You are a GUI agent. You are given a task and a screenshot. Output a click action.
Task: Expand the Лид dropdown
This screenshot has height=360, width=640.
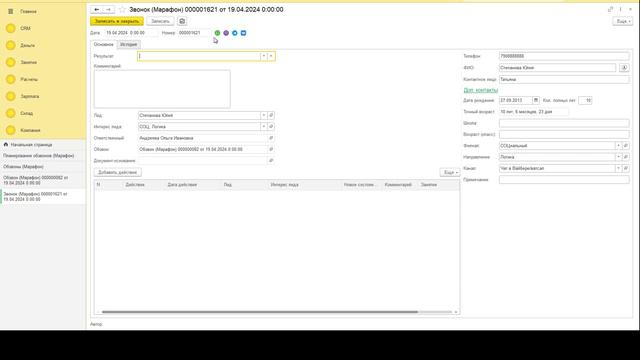pos(264,116)
